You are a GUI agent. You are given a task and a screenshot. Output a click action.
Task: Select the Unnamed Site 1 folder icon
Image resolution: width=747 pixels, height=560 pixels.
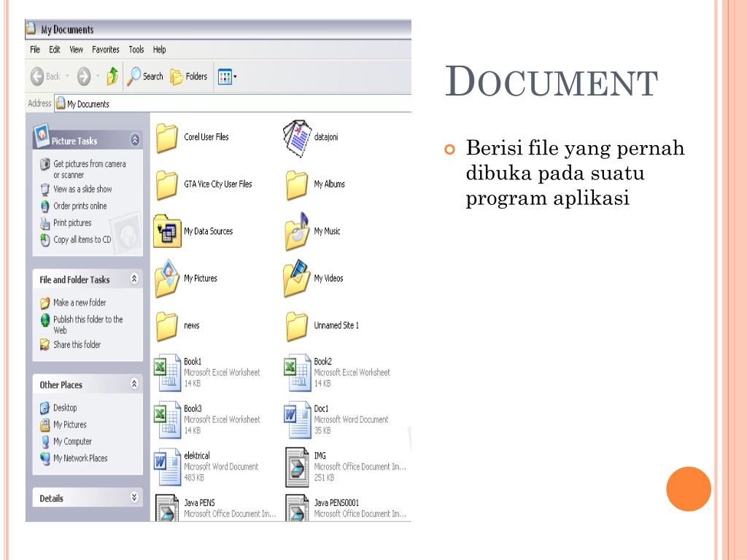pos(297,326)
